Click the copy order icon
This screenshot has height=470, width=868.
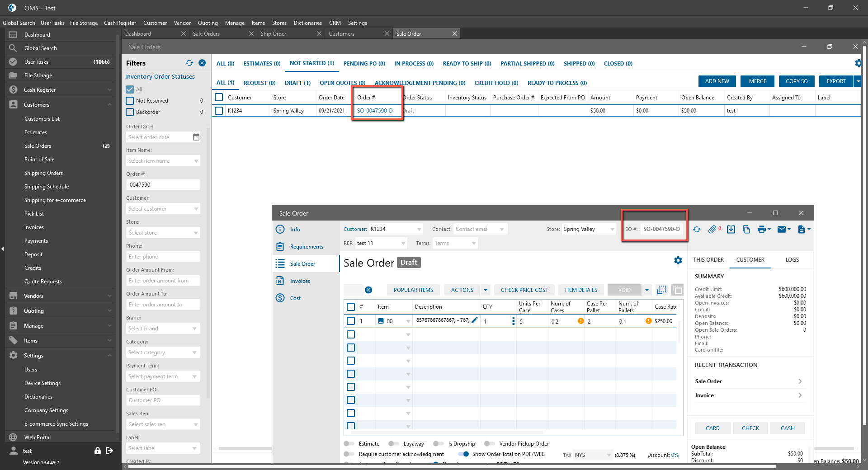click(746, 230)
